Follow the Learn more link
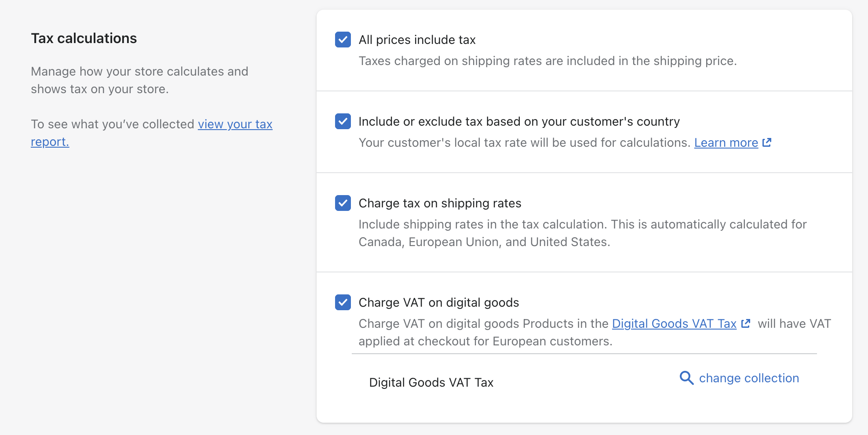This screenshot has width=868, height=435. click(726, 143)
